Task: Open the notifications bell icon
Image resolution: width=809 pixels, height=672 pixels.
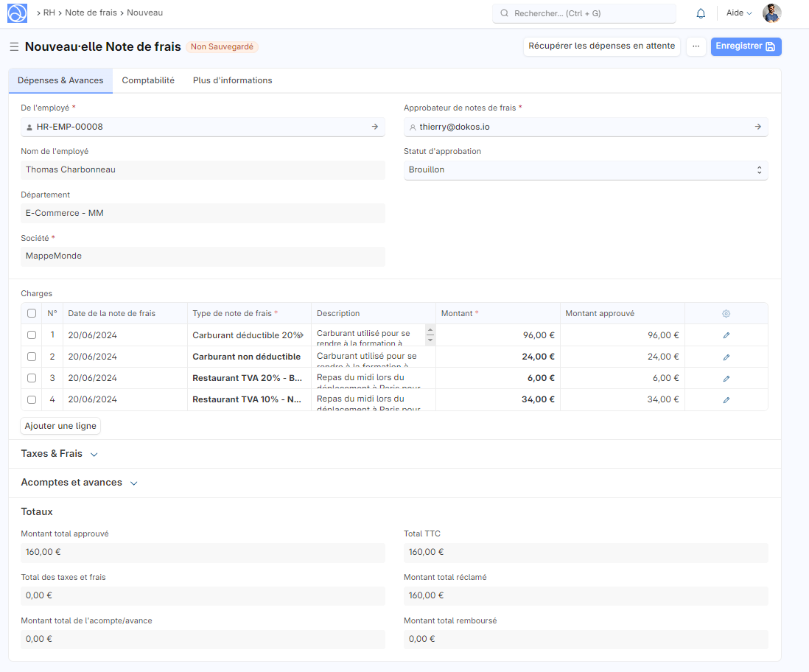Action: point(701,13)
